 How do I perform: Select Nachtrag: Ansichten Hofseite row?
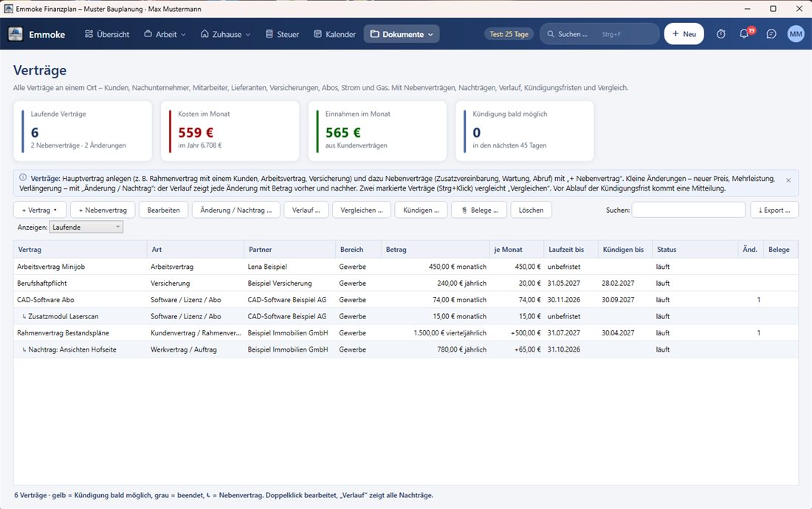coord(405,349)
